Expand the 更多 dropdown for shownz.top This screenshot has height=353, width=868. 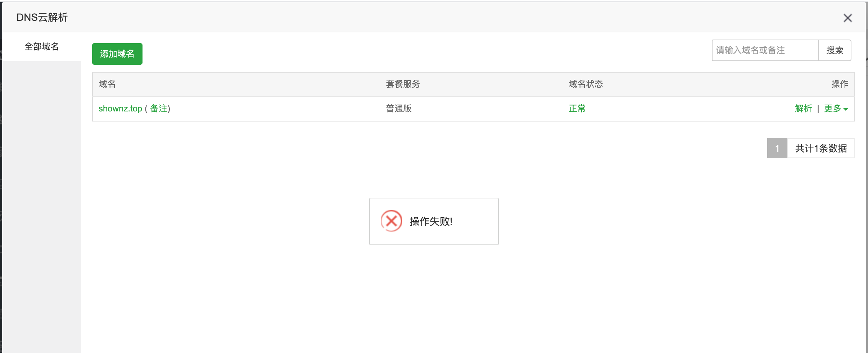click(x=836, y=109)
